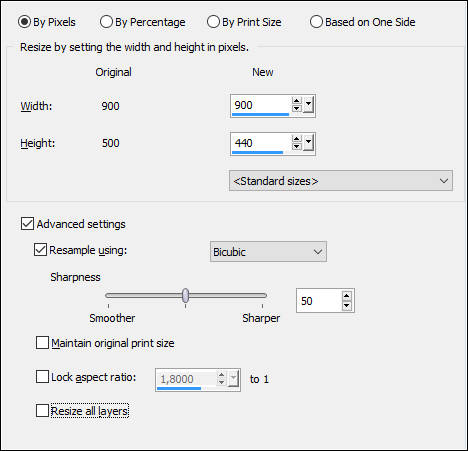Open the Width field dropdown slider arrow
Viewport: 468px width, 451px height.
tap(308, 104)
